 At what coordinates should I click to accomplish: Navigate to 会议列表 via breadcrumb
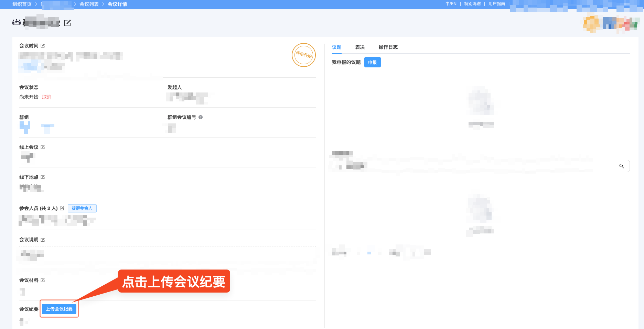(89, 4)
